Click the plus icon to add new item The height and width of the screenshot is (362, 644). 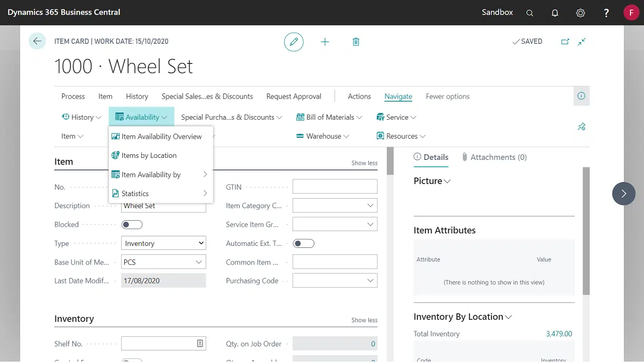pos(325,42)
